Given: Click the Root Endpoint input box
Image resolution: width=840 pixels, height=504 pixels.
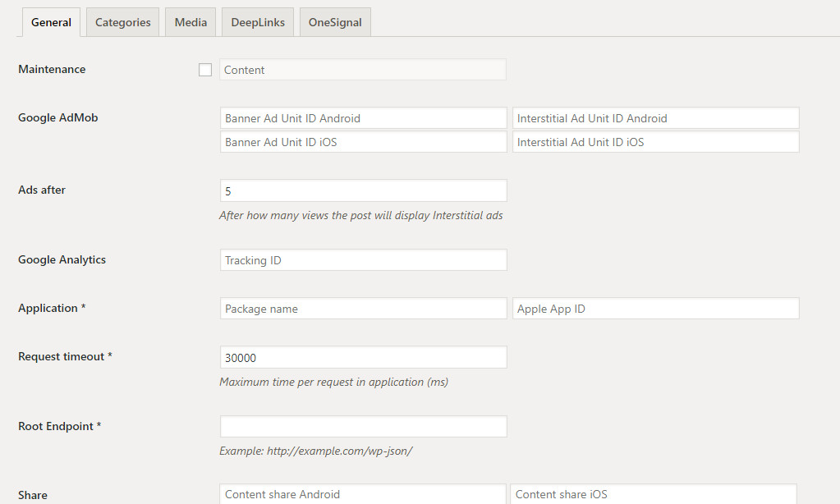Looking at the screenshot, I should tap(363, 427).
